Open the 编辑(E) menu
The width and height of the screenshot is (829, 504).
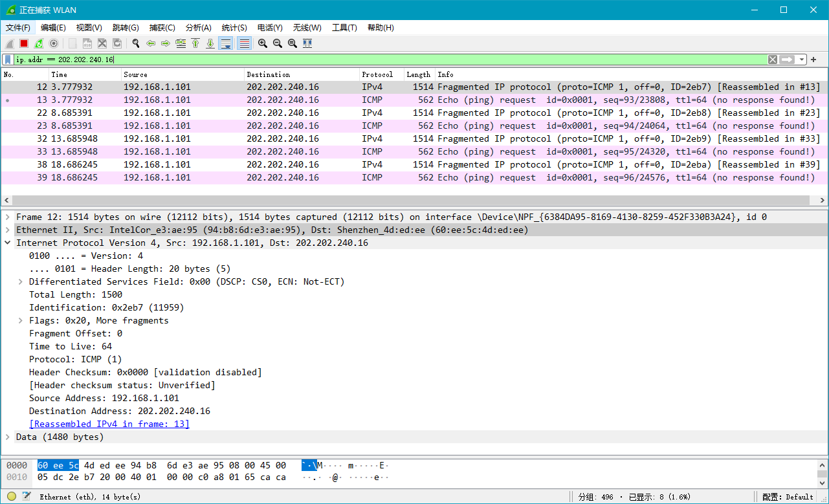click(53, 28)
